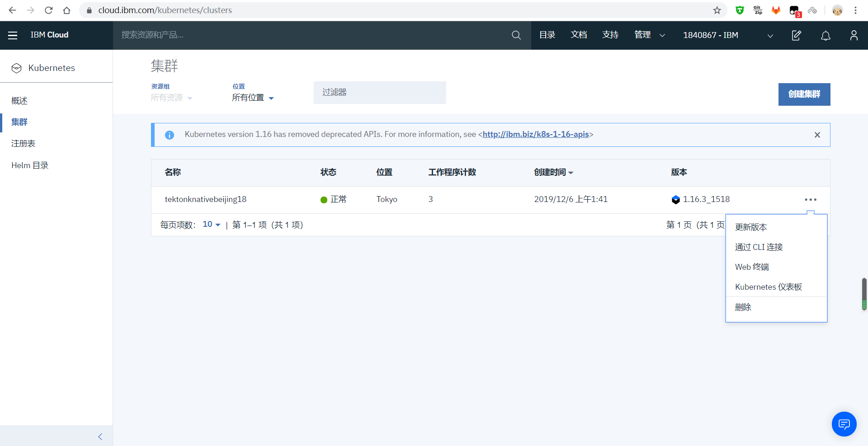Go to 注册表 in the sidebar

pos(24,144)
